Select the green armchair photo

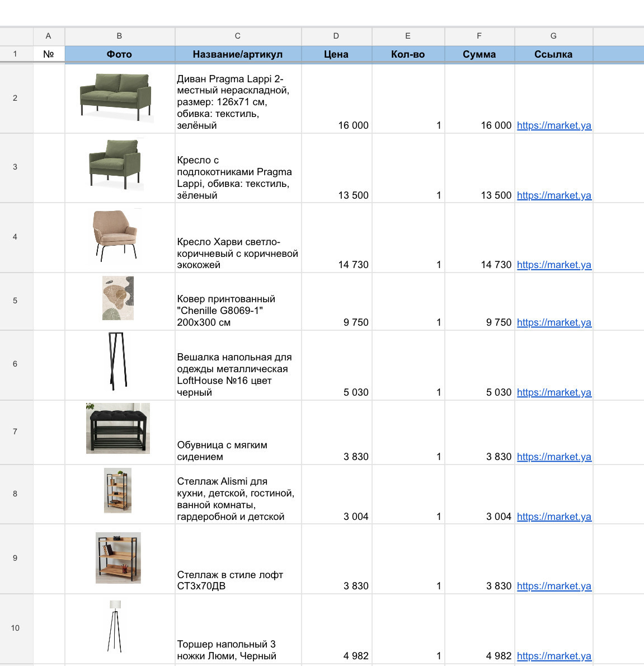point(115,163)
